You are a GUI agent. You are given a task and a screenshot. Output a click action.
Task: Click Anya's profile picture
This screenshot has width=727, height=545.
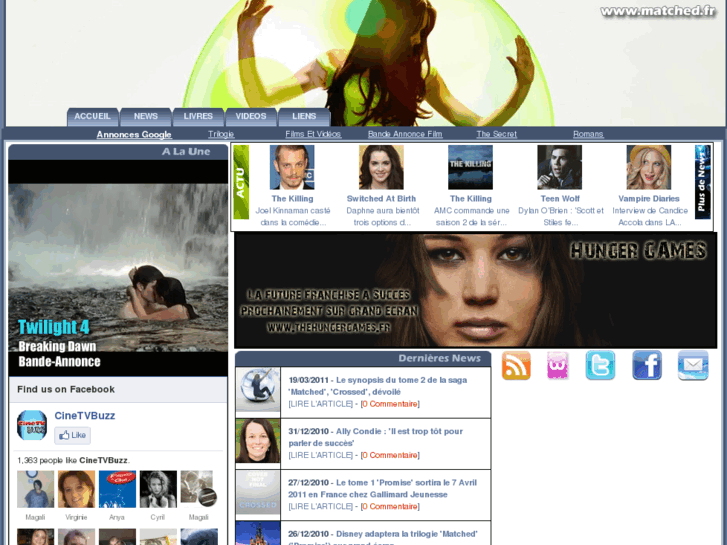click(117, 489)
